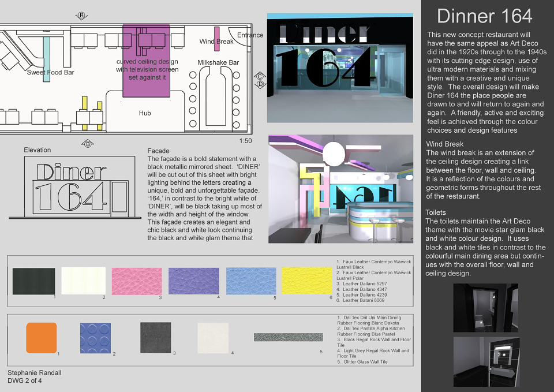Viewport: 554px width, 392px height.
Task: Click the section marker C beside the plan
Action: pos(260,76)
